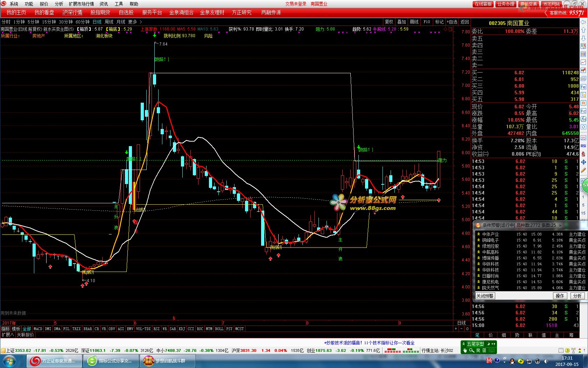Select the KDJ indicator tab
This screenshot has width=588, height=368.
(x=182, y=329)
